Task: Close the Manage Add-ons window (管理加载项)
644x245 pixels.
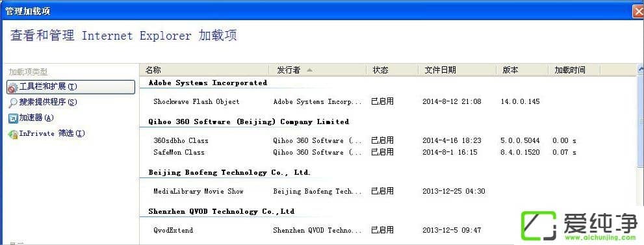Action: [x=638, y=11]
